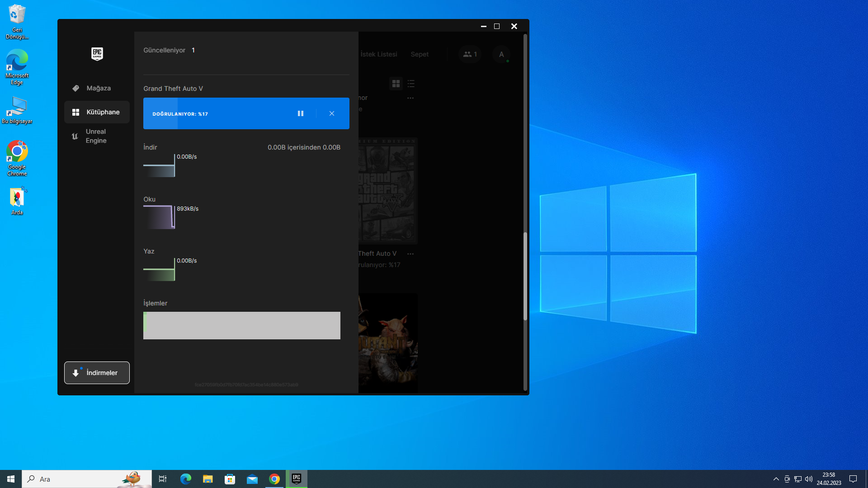This screenshot has width=868, height=488.
Task: Click the Ara taskbar search box
Action: click(87, 479)
